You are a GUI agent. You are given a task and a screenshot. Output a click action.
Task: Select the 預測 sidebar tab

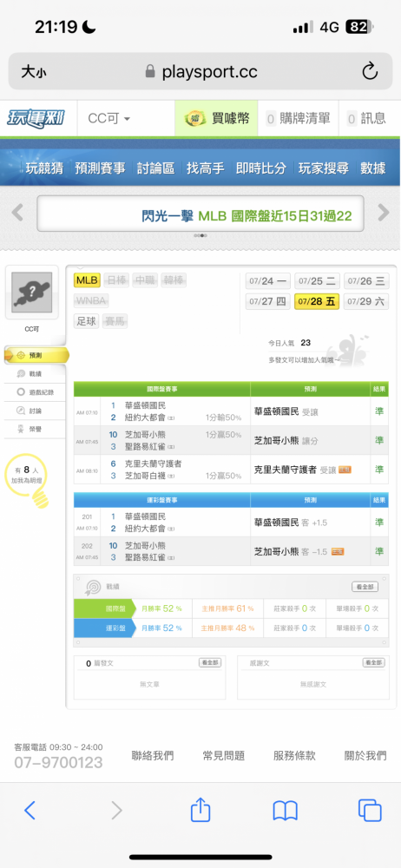pyautogui.click(x=36, y=355)
